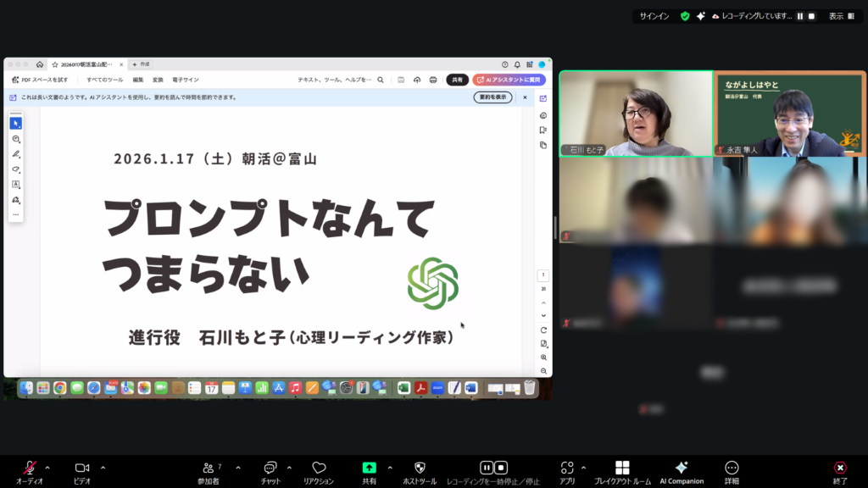
Task: Click the AI アシスタントに質問 button
Action: pos(509,80)
